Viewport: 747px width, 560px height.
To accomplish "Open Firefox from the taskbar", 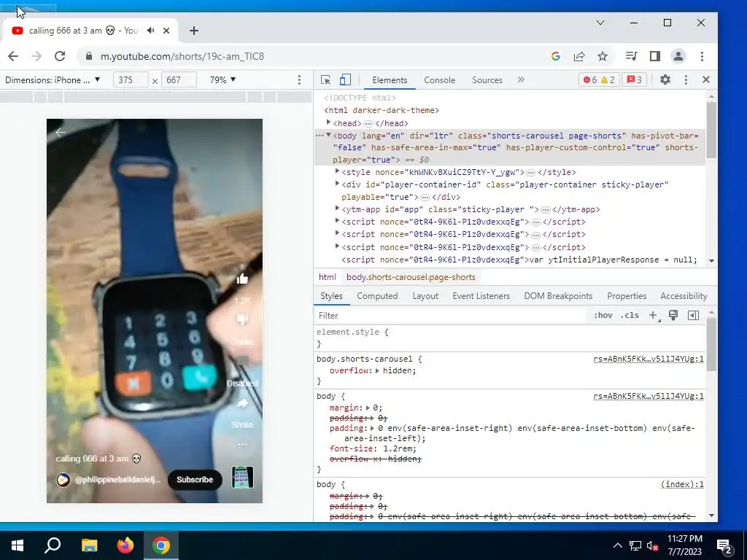I will pyautogui.click(x=125, y=545).
